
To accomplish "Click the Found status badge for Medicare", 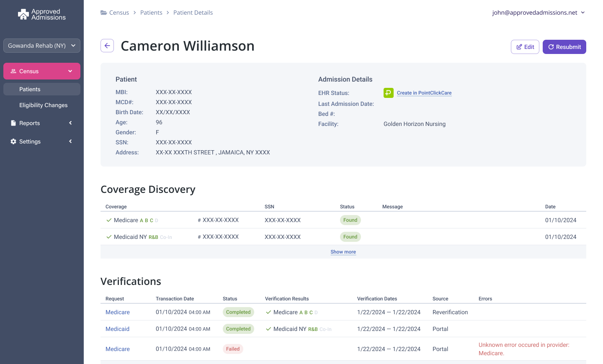I will point(350,220).
